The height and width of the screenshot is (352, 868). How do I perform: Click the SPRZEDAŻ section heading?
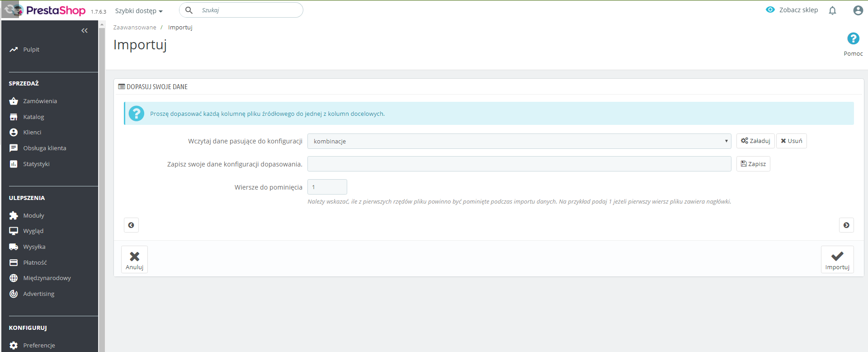click(24, 83)
